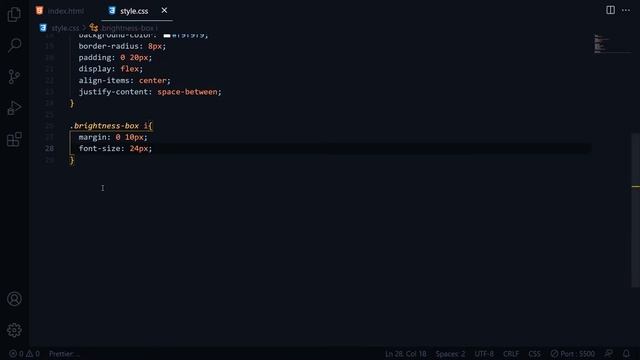640x360 pixels.
Task: Change encoding via UTF-8
Action: click(484, 353)
